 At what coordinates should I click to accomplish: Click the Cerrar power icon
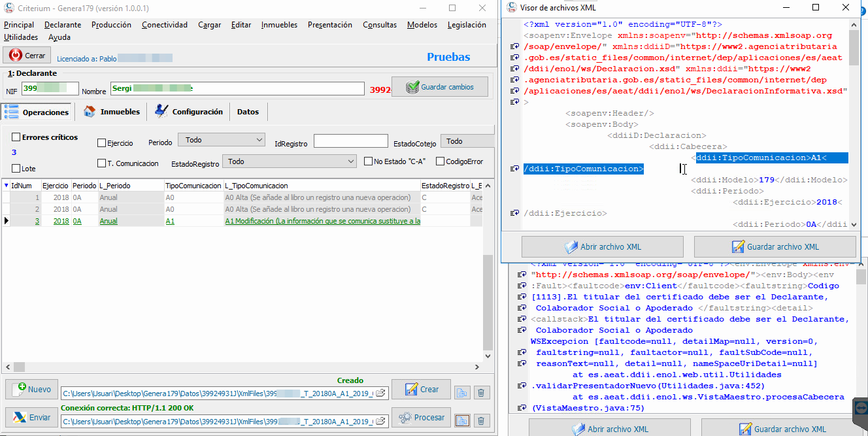click(16, 56)
